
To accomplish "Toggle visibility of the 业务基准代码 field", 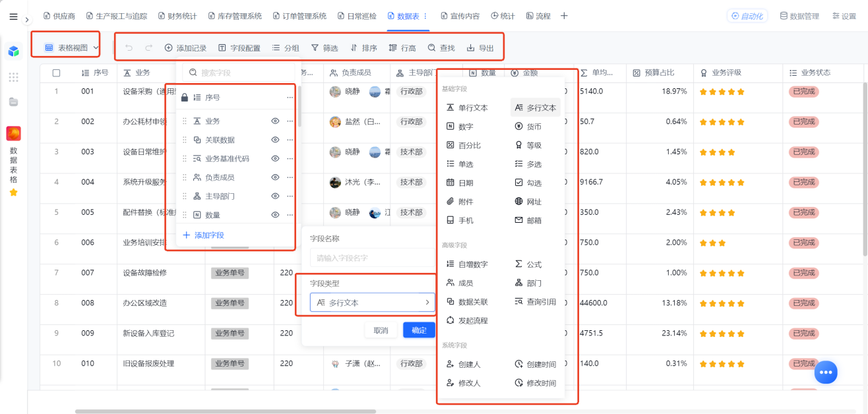I will 275,159.
